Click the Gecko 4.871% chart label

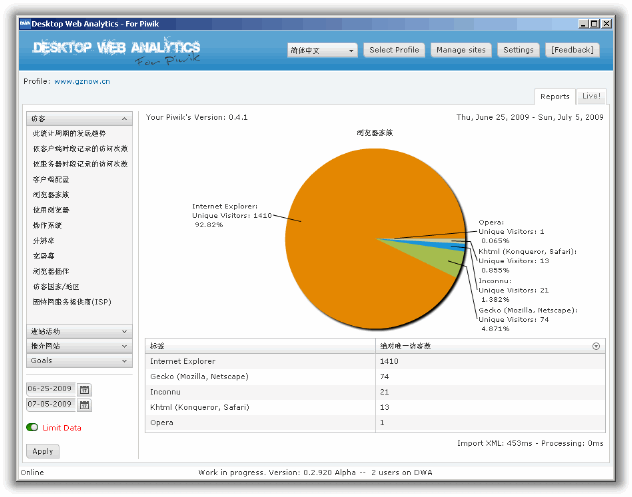coord(528,320)
